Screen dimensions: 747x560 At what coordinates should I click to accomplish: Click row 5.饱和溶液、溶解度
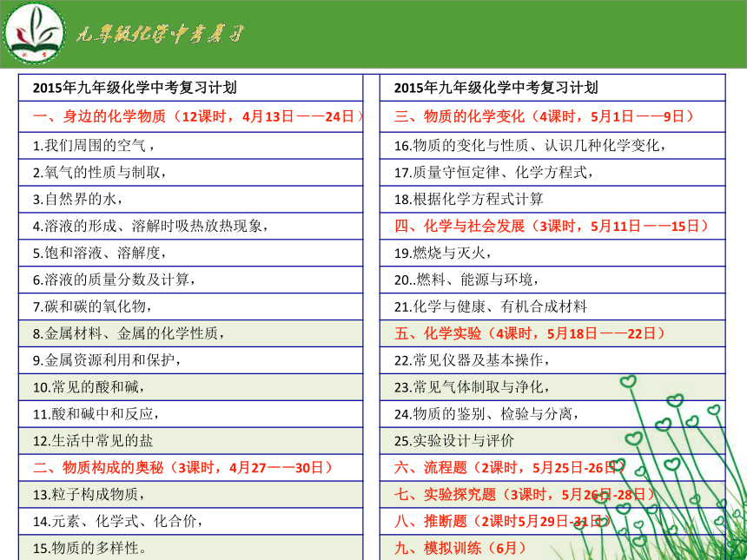pyautogui.click(x=190, y=253)
